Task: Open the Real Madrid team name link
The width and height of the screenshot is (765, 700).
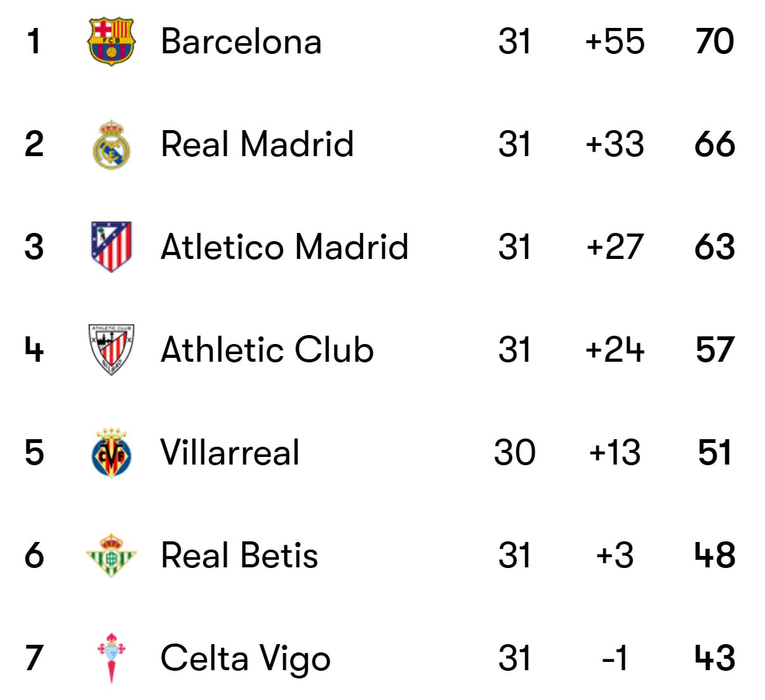Action: tap(257, 144)
